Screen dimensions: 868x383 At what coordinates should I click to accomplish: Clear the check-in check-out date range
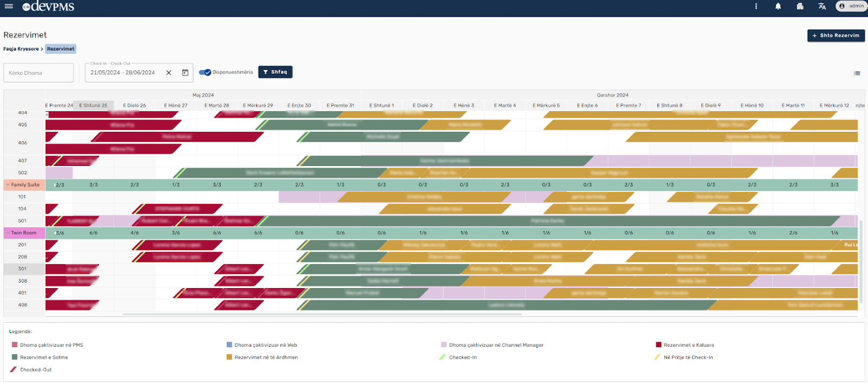[x=169, y=73]
